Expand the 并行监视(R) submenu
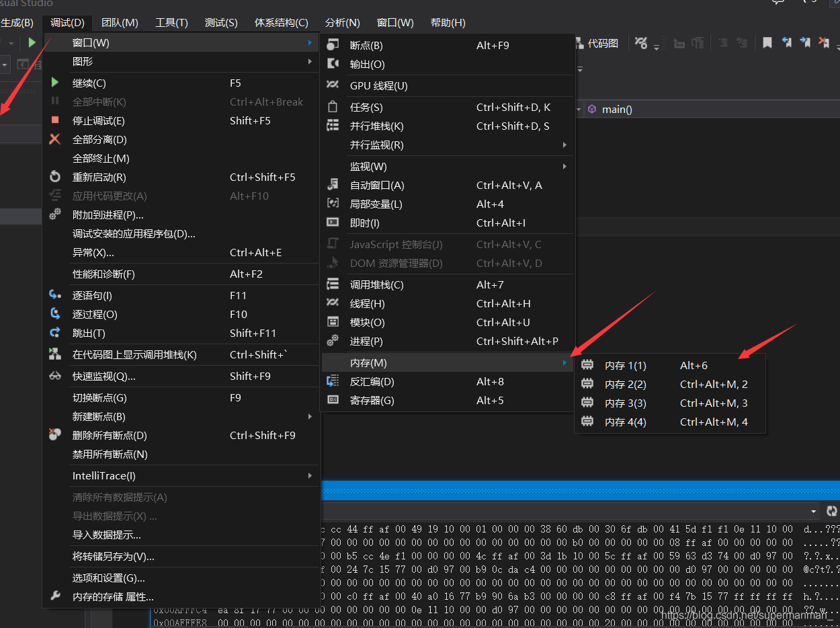This screenshot has height=628, width=840. coord(448,145)
